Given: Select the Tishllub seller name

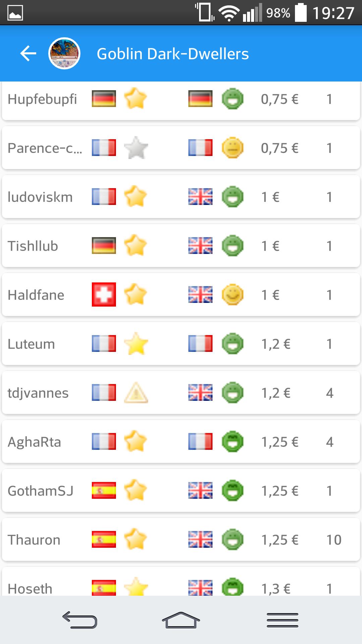Looking at the screenshot, I should [33, 246].
